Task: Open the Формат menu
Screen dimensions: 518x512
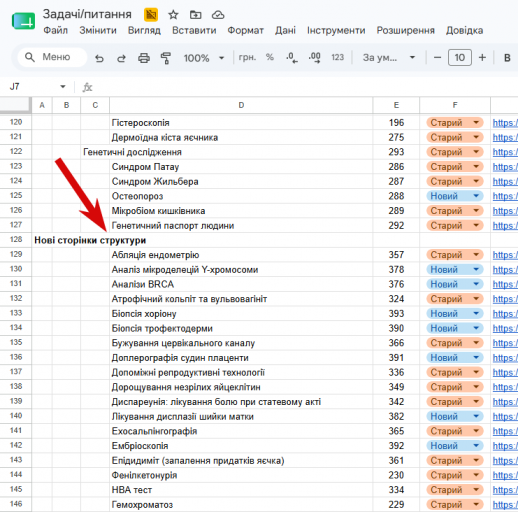Action: point(245,30)
